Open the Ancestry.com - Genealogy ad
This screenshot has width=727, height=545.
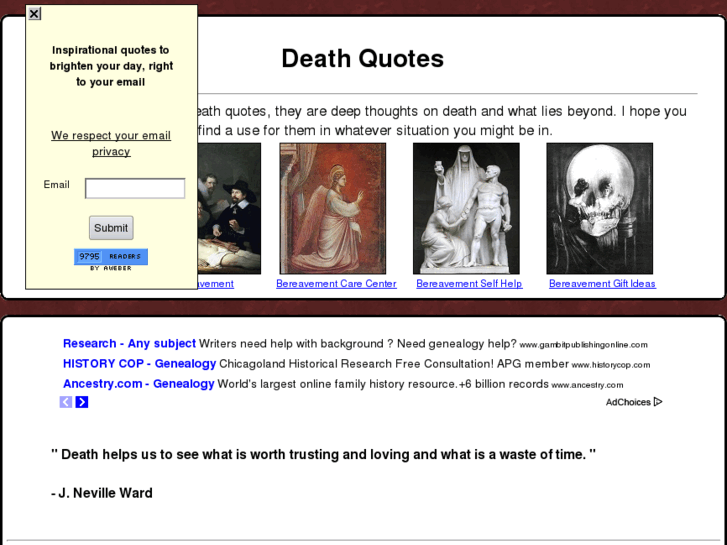point(139,384)
